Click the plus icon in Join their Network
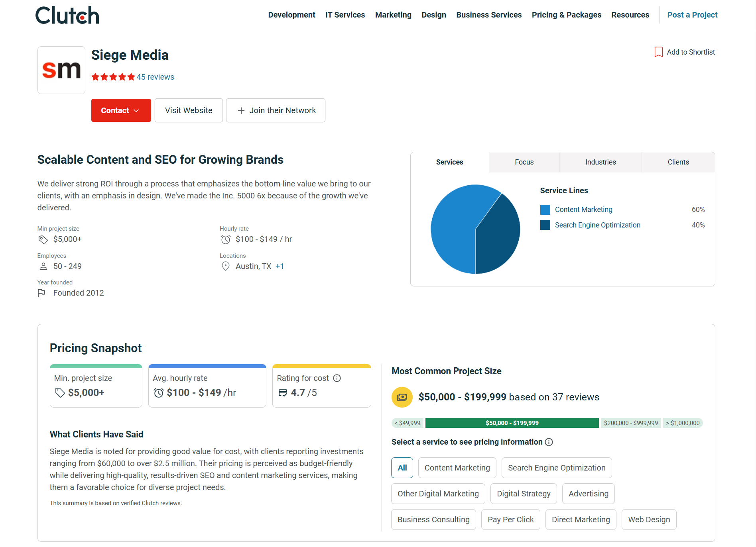The width and height of the screenshot is (756, 547). point(241,111)
